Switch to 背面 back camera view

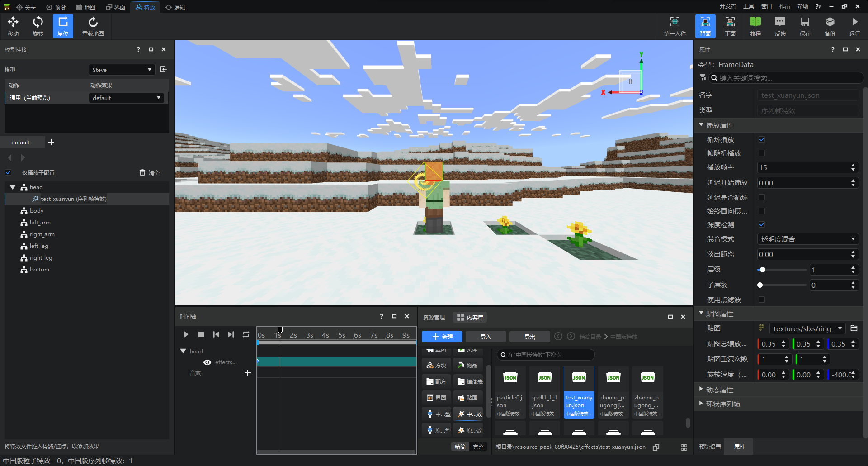coord(705,26)
